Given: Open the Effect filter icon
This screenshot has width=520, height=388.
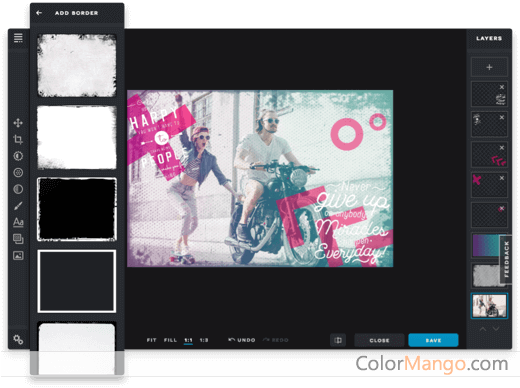Looking at the screenshot, I should tap(18, 172).
